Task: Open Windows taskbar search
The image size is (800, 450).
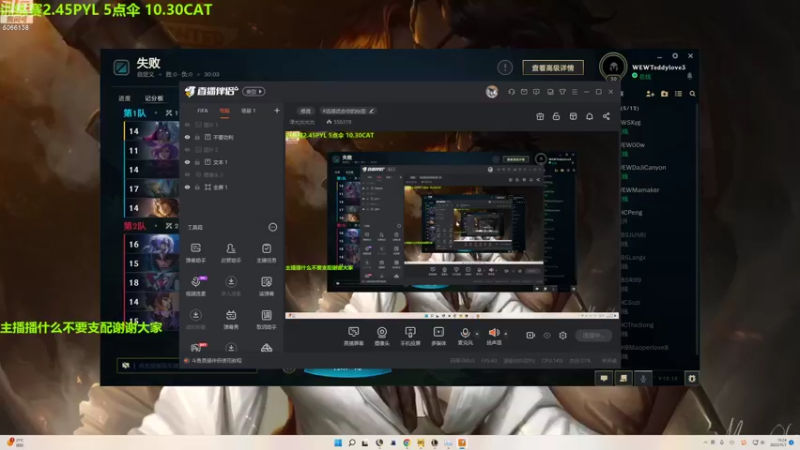Action: (x=352, y=442)
